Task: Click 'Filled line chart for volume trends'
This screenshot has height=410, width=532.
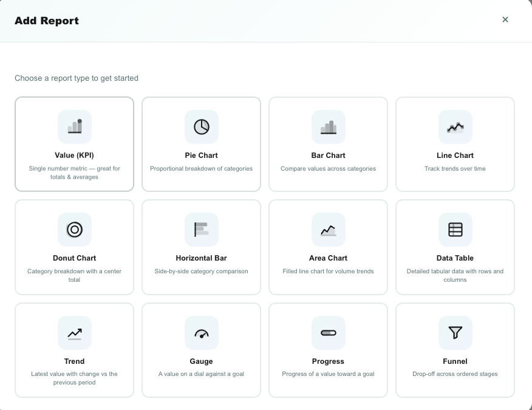Action: pos(328,271)
